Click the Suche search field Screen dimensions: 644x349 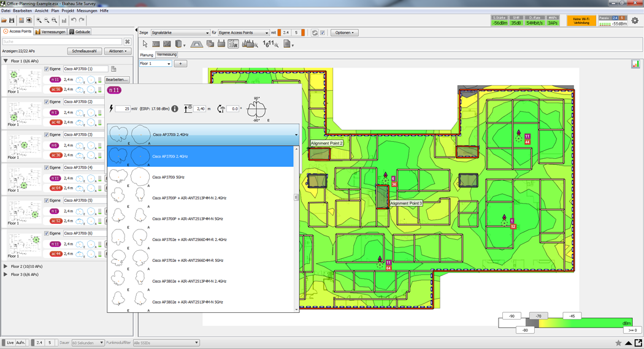[62, 42]
